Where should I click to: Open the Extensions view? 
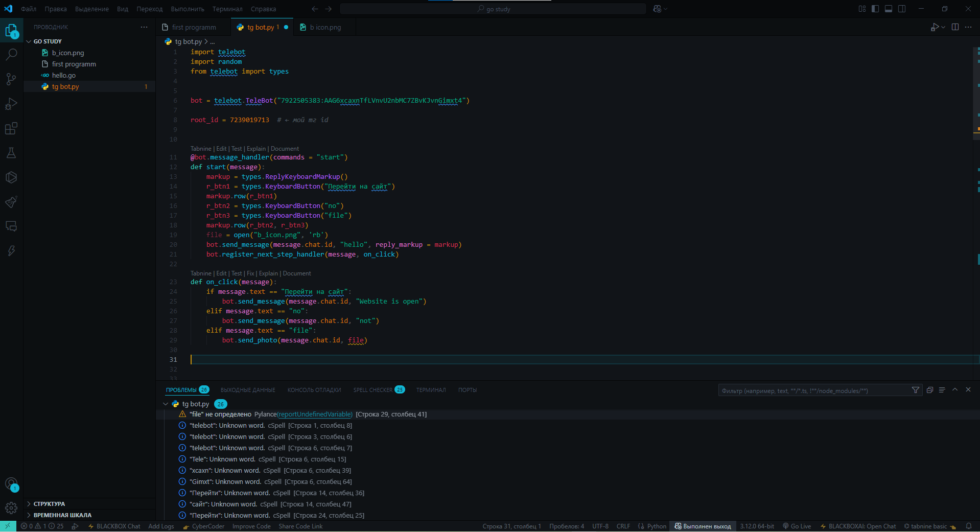[11, 128]
